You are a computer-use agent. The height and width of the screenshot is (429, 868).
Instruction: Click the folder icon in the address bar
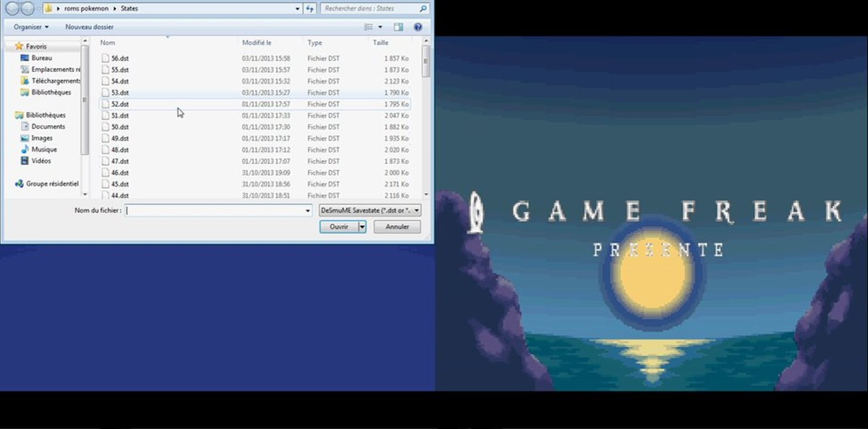[48, 9]
